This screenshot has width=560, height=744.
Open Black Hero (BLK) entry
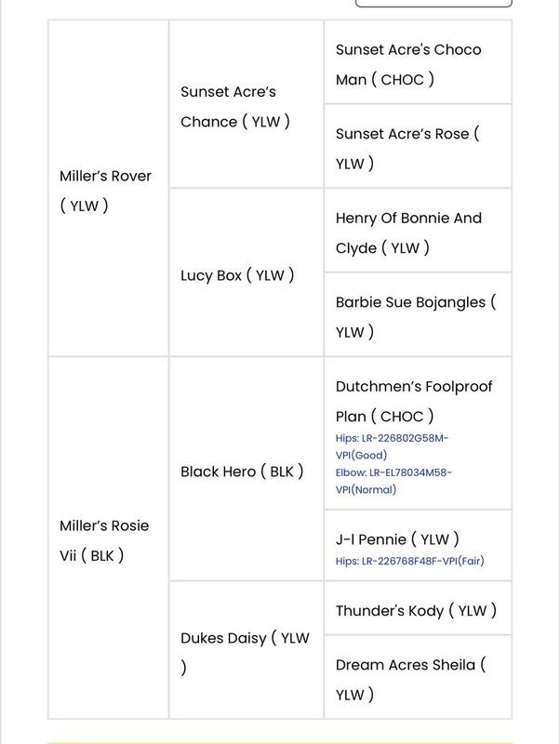pos(242,472)
